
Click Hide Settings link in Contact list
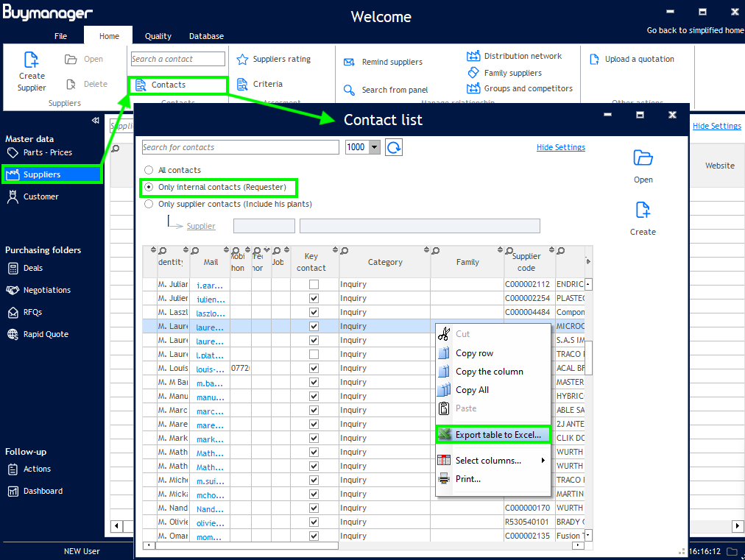coord(560,147)
